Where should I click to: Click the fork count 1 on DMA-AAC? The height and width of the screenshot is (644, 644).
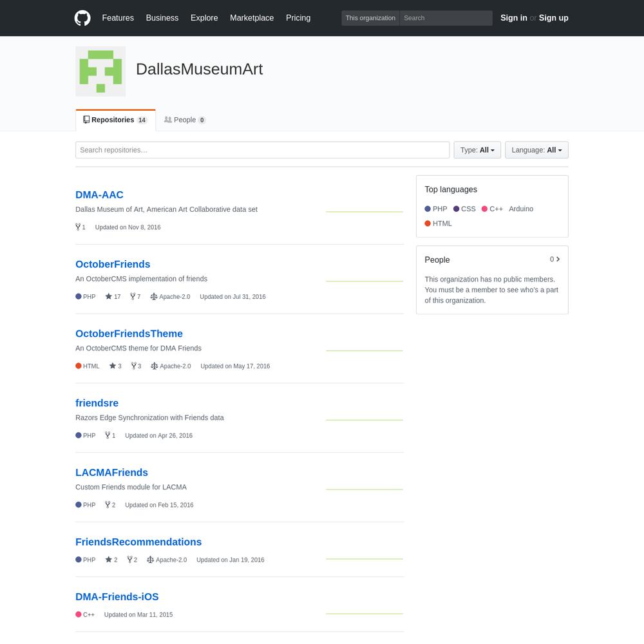(x=80, y=227)
